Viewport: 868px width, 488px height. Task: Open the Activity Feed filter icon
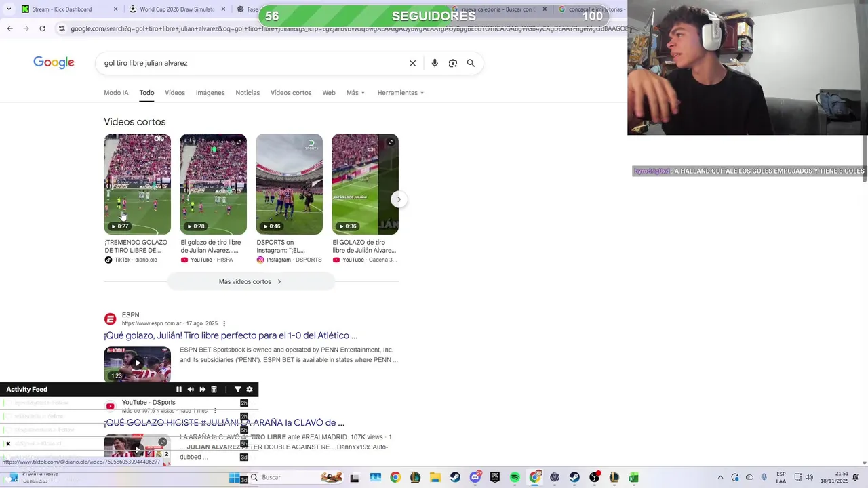pyautogui.click(x=238, y=390)
